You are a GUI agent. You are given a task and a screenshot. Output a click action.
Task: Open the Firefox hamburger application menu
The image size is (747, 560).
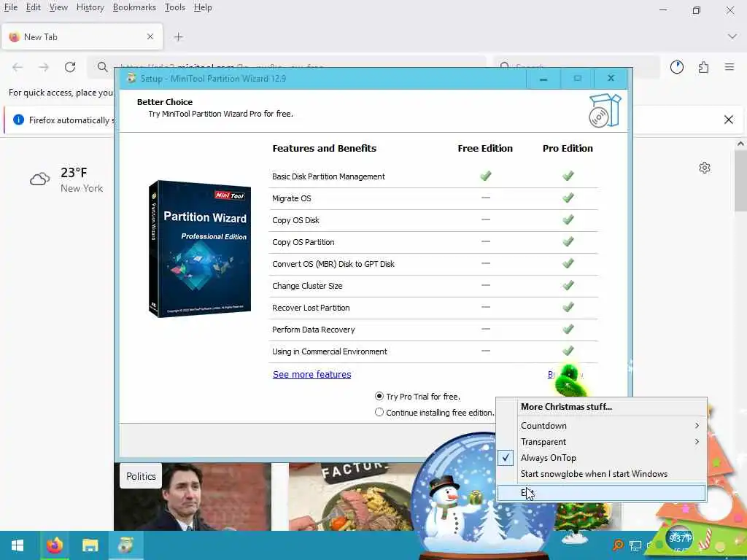(729, 67)
